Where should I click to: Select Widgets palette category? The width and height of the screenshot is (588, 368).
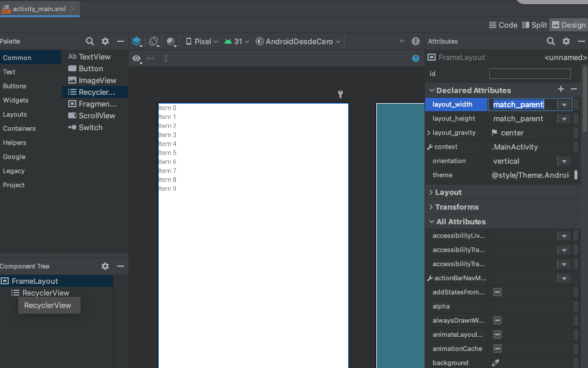pyautogui.click(x=16, y=100)
